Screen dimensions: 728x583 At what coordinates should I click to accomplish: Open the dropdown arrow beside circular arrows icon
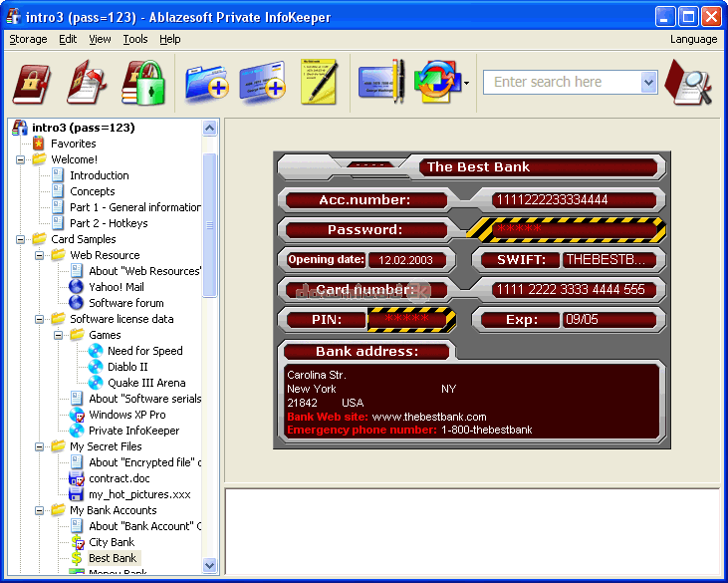466,84
